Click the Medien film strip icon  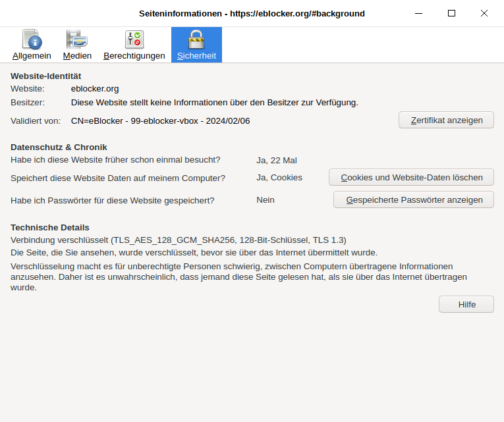tap(77, 40)
